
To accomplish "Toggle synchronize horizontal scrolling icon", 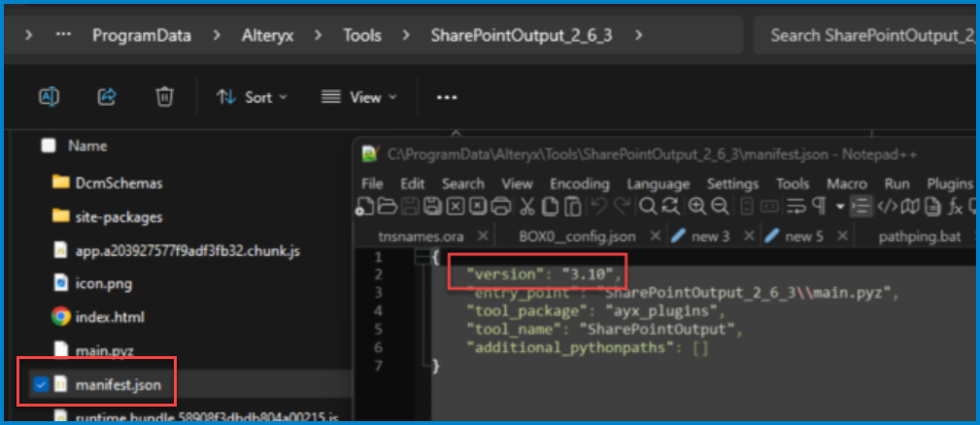I will click(769, 207).
